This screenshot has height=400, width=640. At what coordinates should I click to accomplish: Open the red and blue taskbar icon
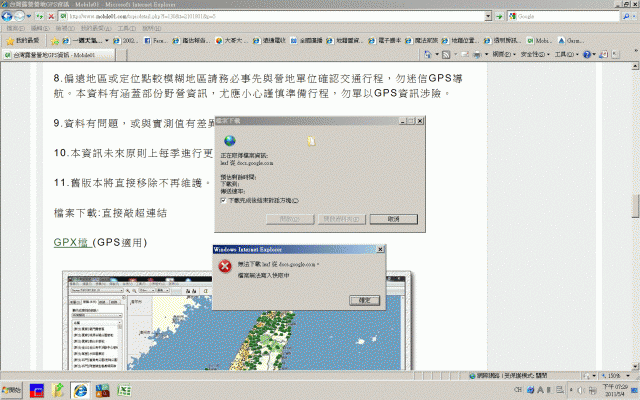click(x=37, y=391)
